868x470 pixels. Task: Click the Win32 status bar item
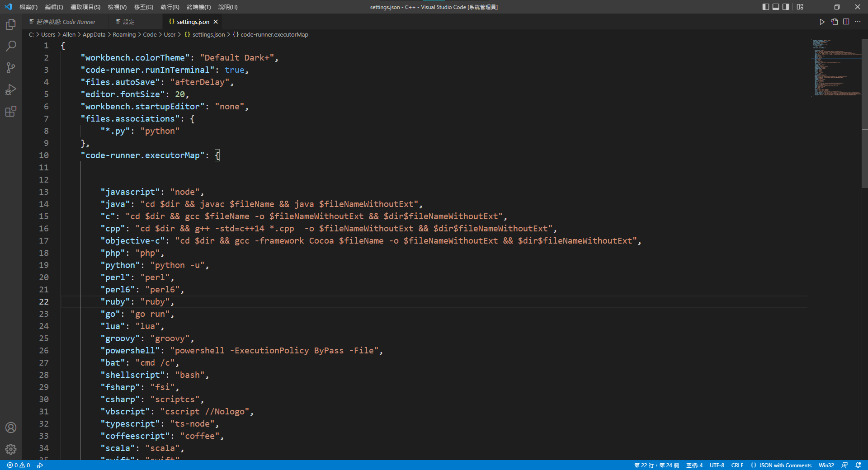826,465
